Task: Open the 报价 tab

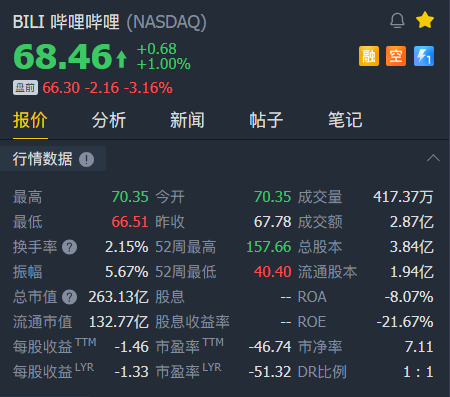Action: 30,120
